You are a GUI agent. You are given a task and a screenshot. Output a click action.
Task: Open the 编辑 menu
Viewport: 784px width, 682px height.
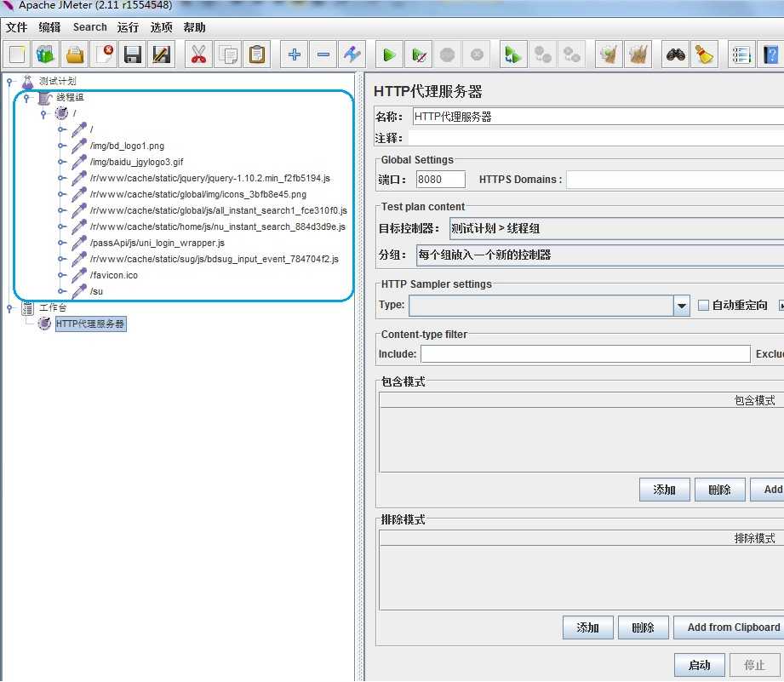coord(49,27)
